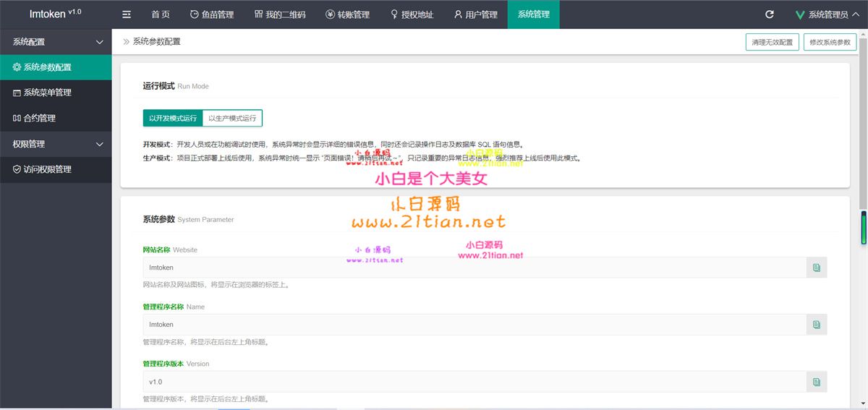The height and width of the screenshot is (410, 868).
Task: Click the 访问权限管理 shield icon
Action: pos(17,169)
